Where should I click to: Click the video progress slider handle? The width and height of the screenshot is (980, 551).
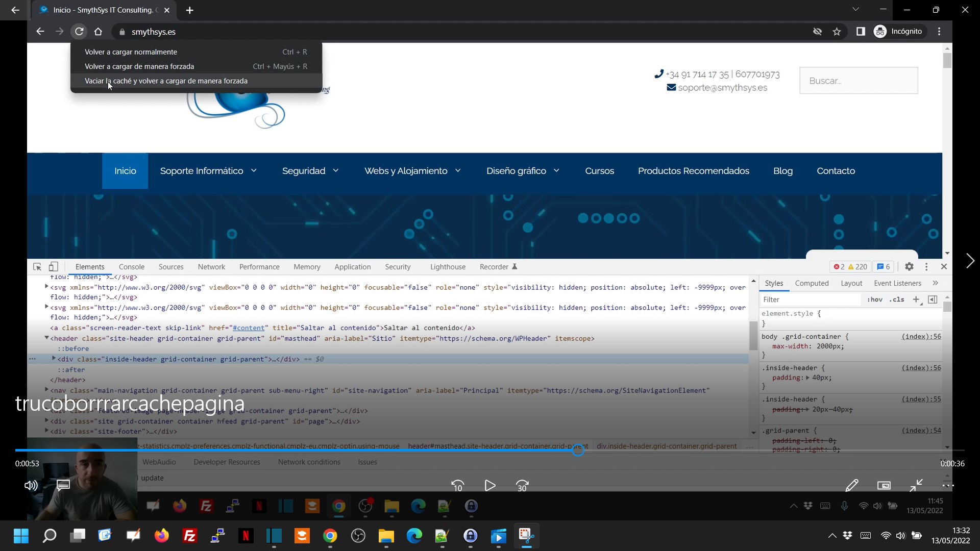(x=578, y=450)
